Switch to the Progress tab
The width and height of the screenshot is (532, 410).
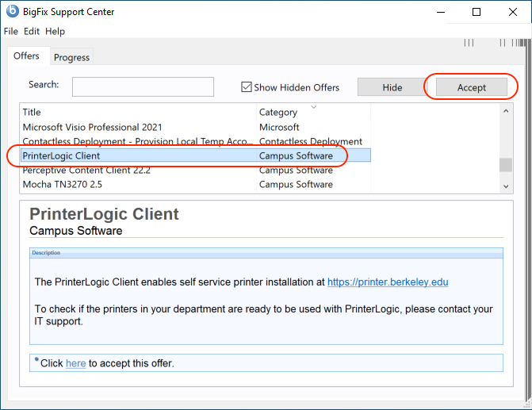(x=72, y=57)
